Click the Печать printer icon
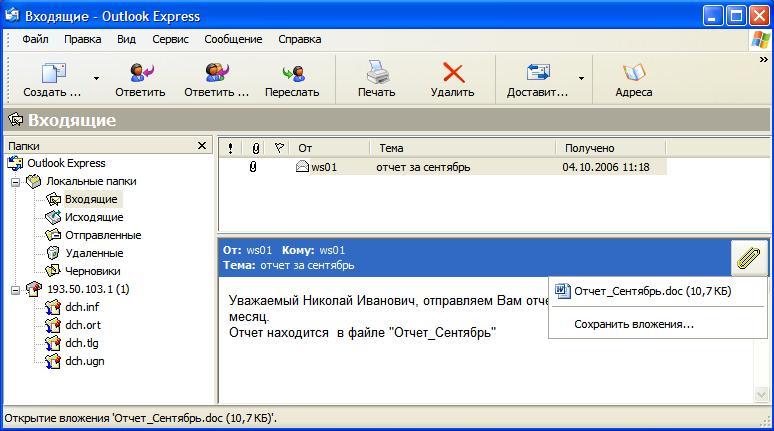Viewport: 774px width, 431px height. coord(378,72)
